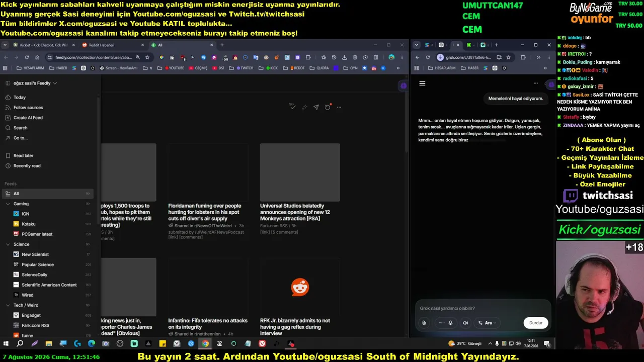This screenshot has width=644, height=362.
Task: Go back in the Grok browser window
Action: click(x=417, y=57)
